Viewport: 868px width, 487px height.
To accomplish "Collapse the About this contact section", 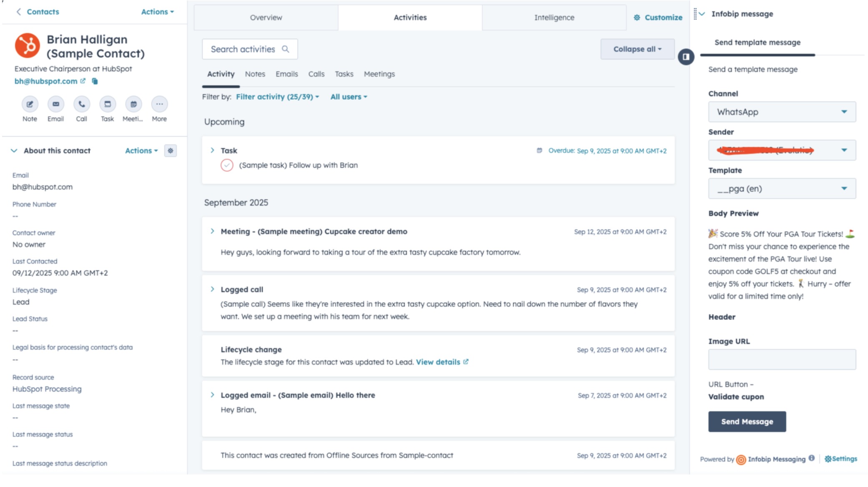I will click(x=14, y=151).
